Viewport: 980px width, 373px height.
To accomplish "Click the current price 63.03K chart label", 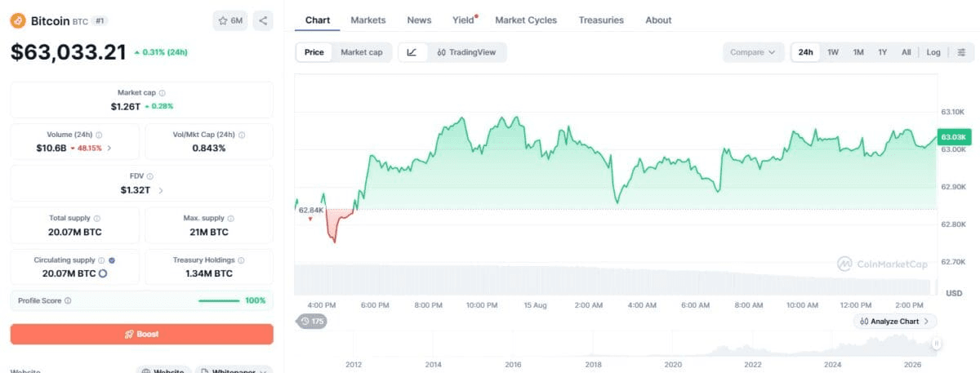I will (x=953, y=137).
